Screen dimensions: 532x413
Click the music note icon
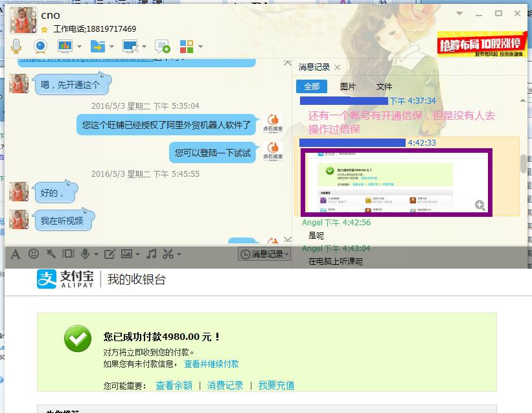(x=152, y=254)
